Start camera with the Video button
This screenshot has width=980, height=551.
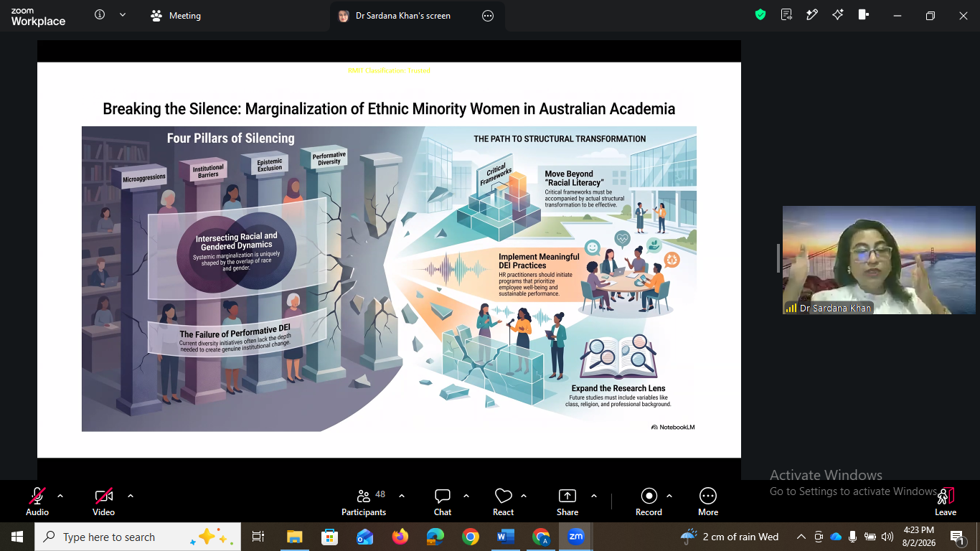pyautogui.click(x=104, y=501)
